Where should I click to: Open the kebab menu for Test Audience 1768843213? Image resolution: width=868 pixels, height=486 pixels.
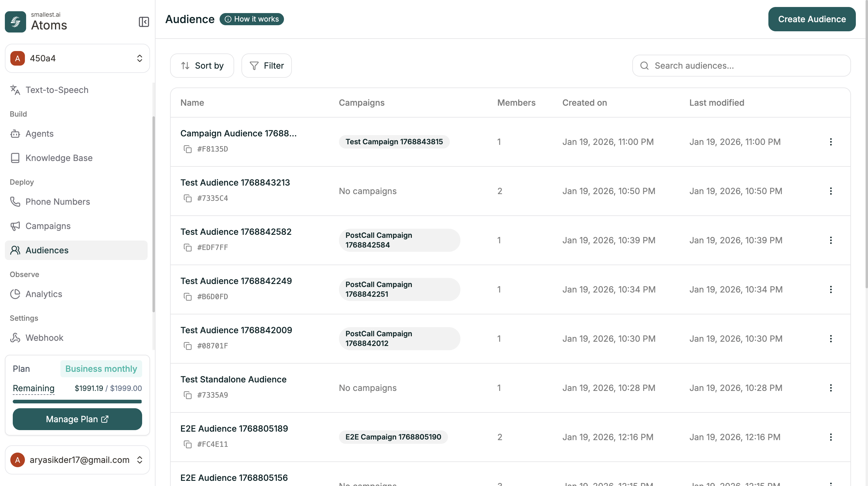(831, 191)
